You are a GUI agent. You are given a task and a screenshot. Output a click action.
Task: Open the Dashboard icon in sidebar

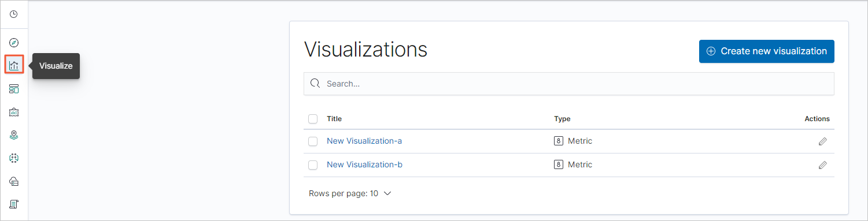[14, 89]
